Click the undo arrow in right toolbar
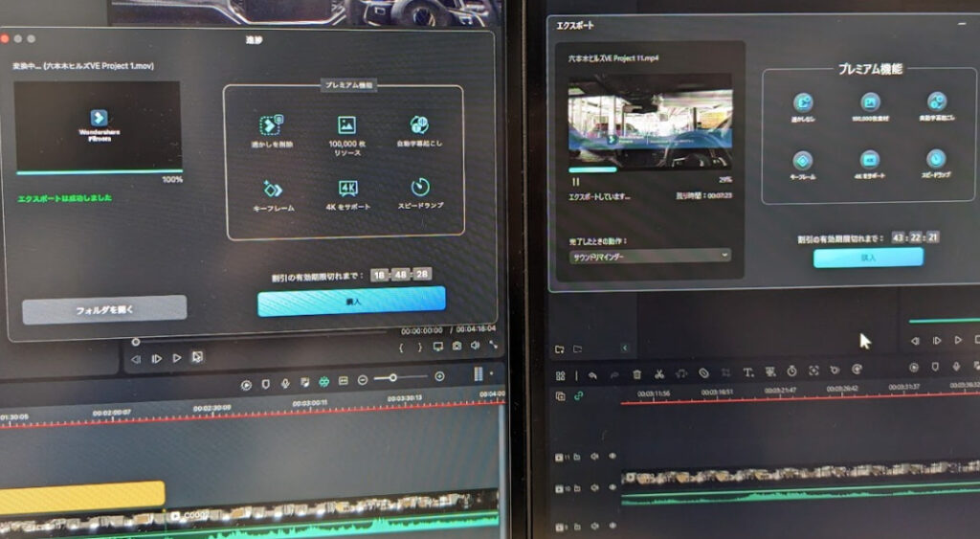This screenshot has height=539, width=980. point(592,374)
